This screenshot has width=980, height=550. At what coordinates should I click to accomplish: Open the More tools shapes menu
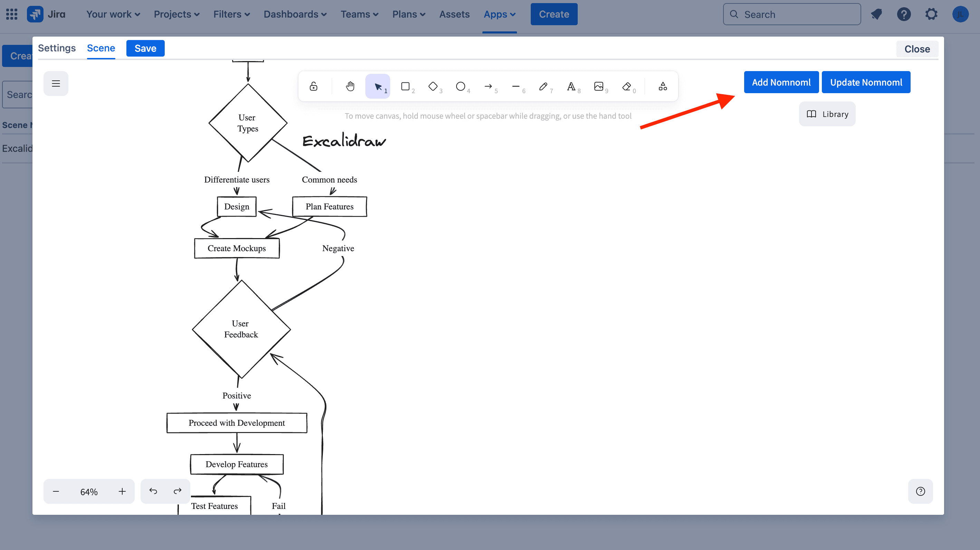pos(663,86)
